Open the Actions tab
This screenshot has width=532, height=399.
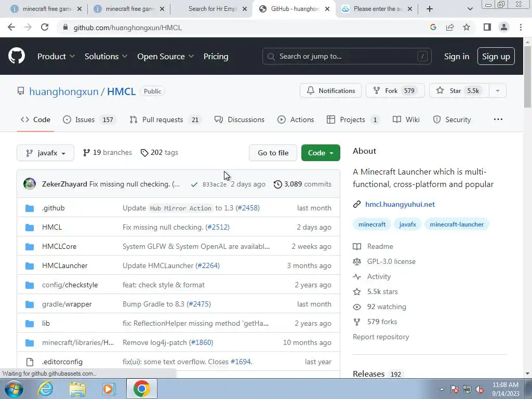[296, 120]
